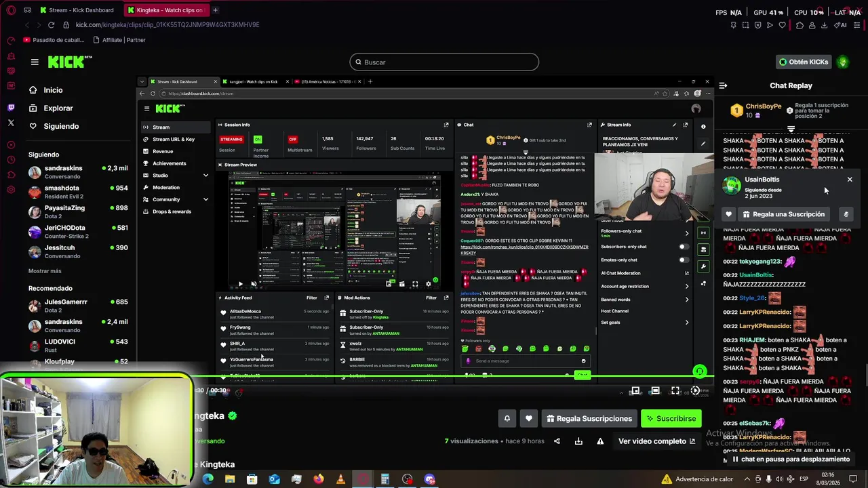The width and height of the screenshot is (868, 488).
Task: Open X from the Opera sidebar
Action: tap(11, 123)
